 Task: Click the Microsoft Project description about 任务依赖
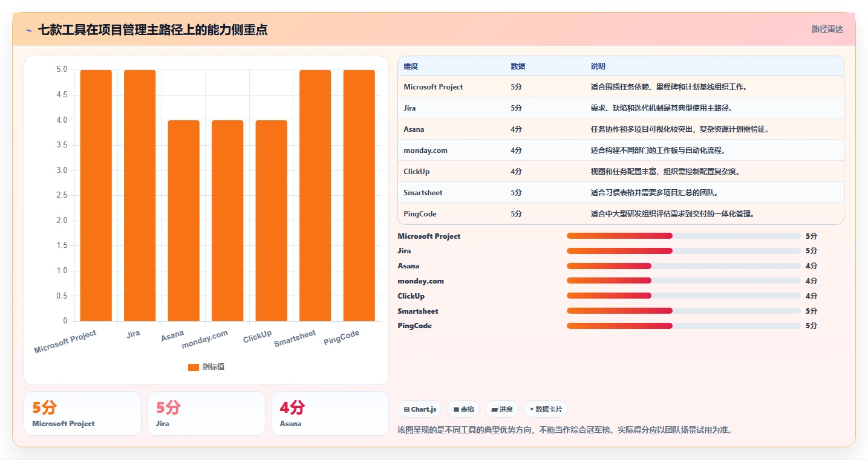669,87
